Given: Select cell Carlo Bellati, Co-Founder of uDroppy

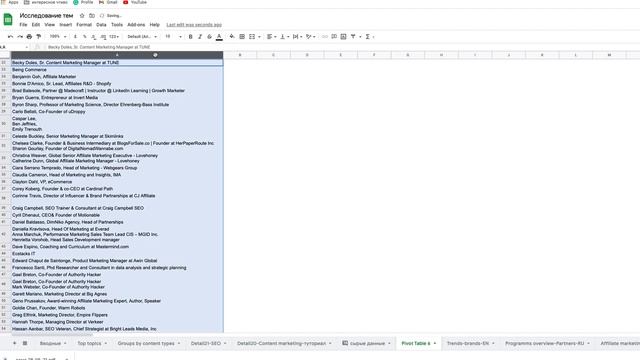Looking at the screenshot, I should click(117, 111).
